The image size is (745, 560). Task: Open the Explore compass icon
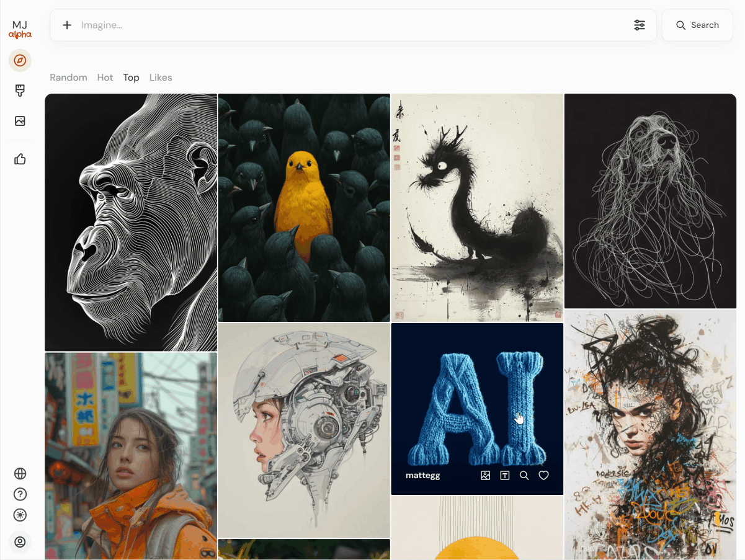(x=20, y=60)
